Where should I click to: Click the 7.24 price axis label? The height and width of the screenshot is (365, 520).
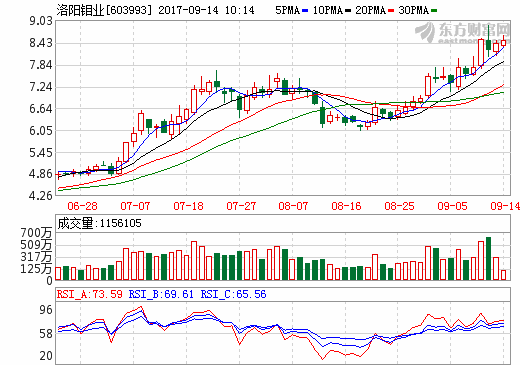[x=41, y=87]
